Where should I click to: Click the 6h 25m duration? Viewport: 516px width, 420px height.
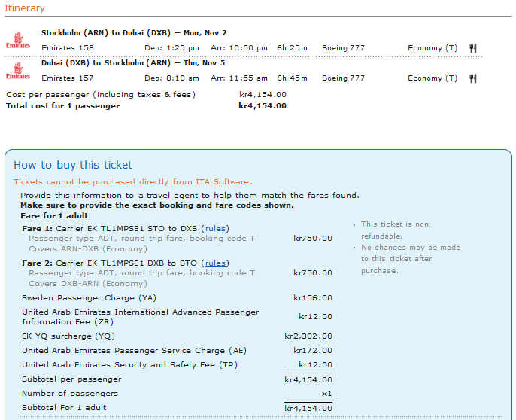click(x=292, y=48)
